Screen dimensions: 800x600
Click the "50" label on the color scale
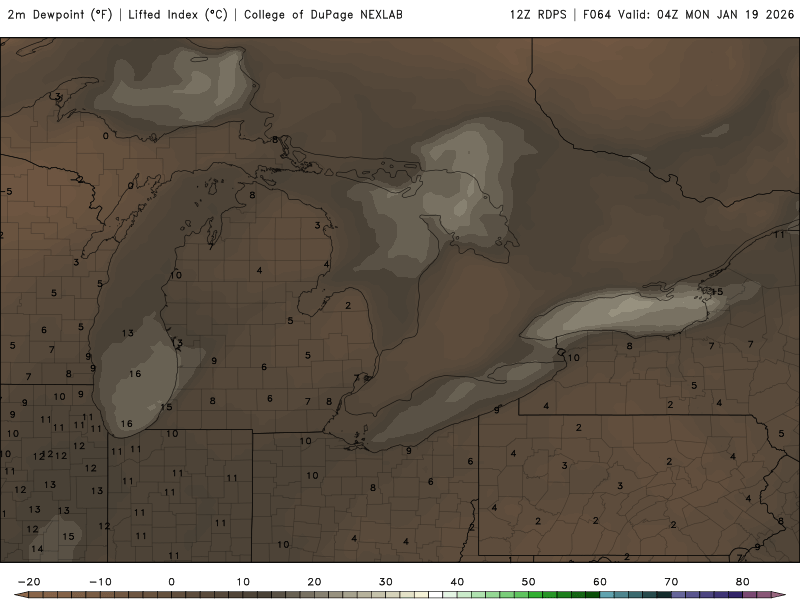pyautogui.click(x=529, y=582)
